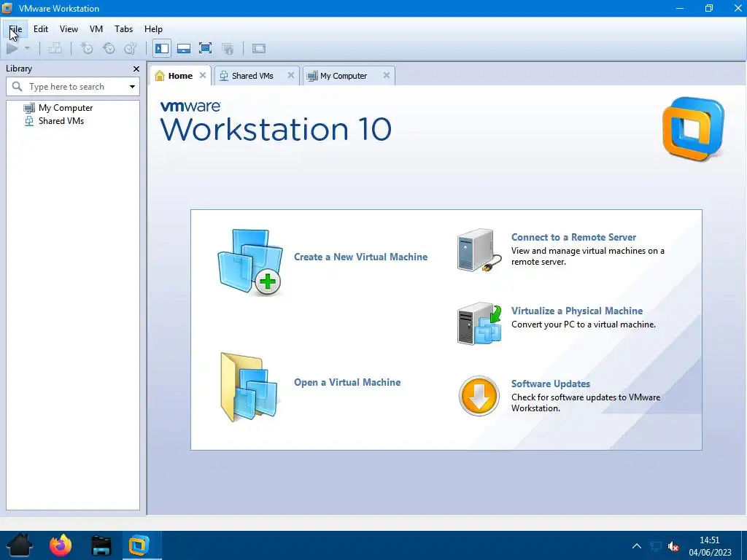Click the Revert to Snapshot toolbar icon
Viewport: 747px width, 560px height.
pyautogui.click(x=109, y=48)
